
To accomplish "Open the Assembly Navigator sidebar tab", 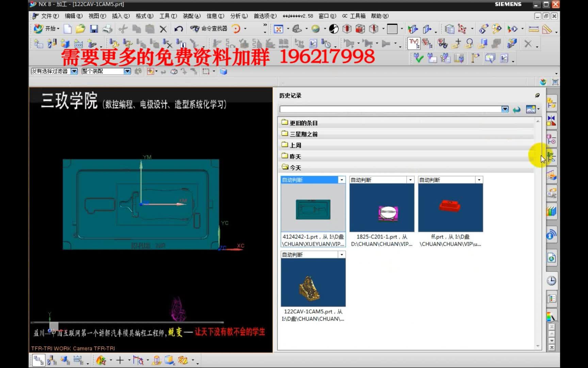I will click(x=551, y=103).
